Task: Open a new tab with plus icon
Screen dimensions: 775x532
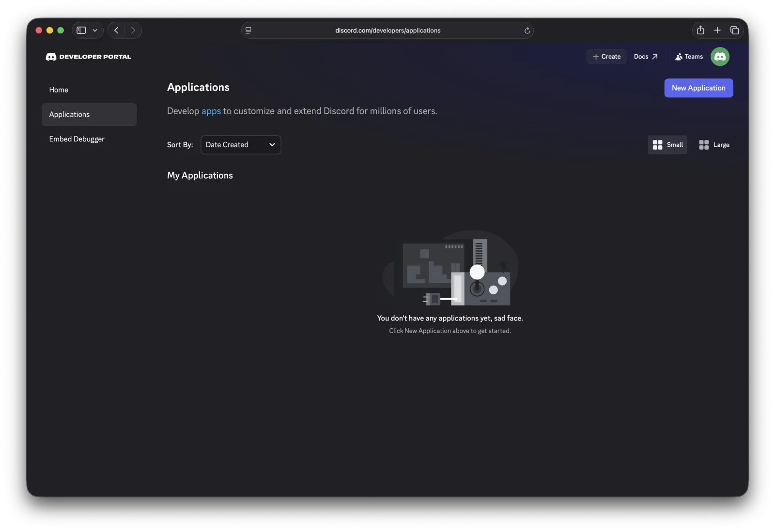Action: click(717, 30)
